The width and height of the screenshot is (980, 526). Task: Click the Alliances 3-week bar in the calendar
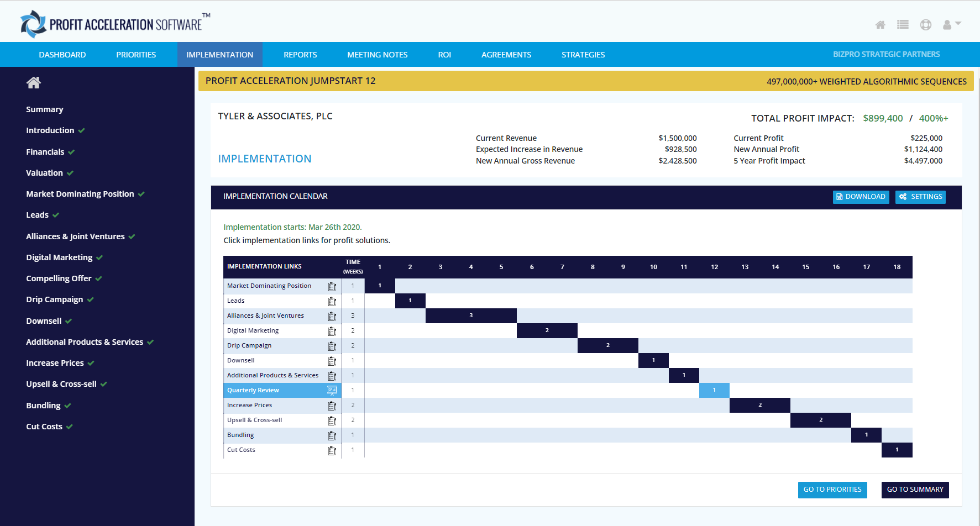471,316
